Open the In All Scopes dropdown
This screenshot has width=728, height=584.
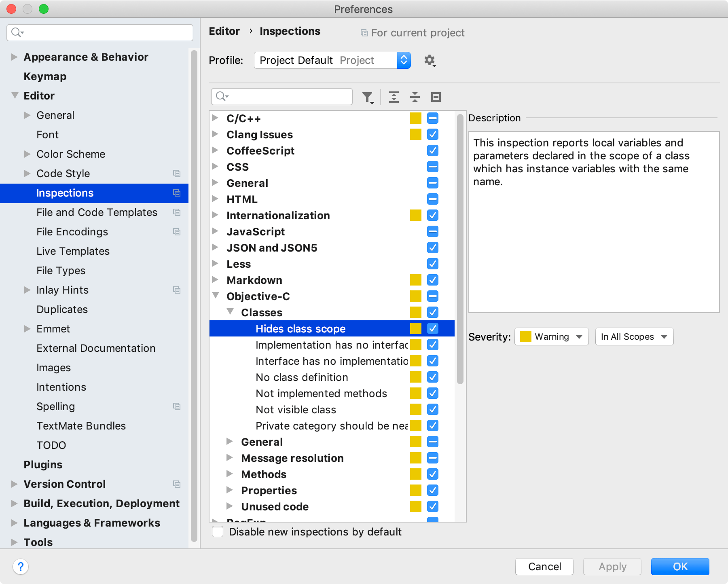point(634,336)
